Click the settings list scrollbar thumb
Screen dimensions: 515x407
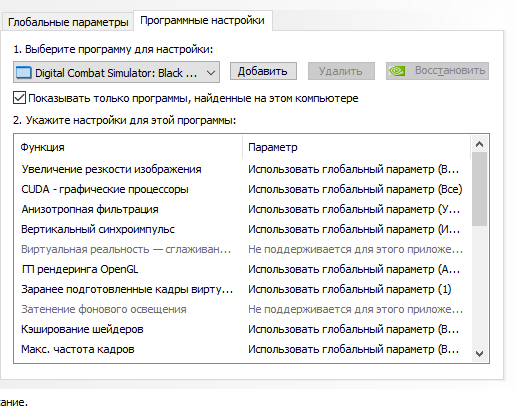(479, 189)
